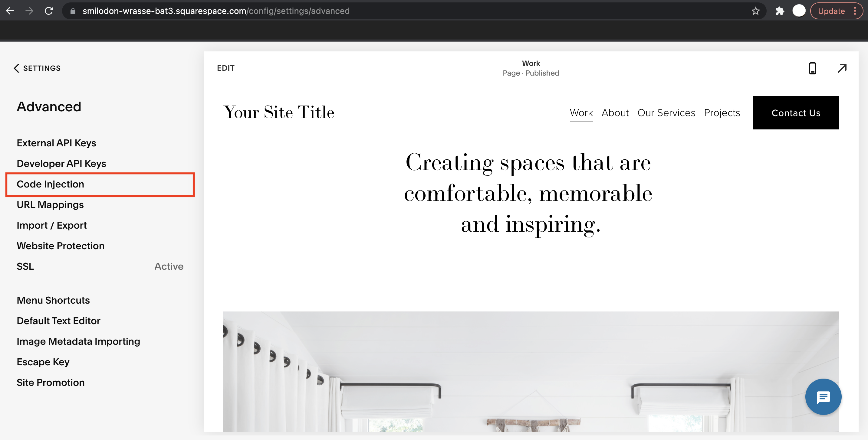Select the mobile preview icon
Image resolution: width=868 pixels, height=440 pixels.
click(x=812, y=68)
